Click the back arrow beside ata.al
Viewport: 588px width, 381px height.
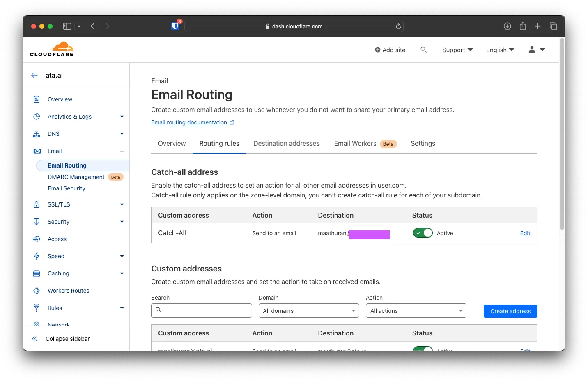pyautogui.click(x=34, y=75)
